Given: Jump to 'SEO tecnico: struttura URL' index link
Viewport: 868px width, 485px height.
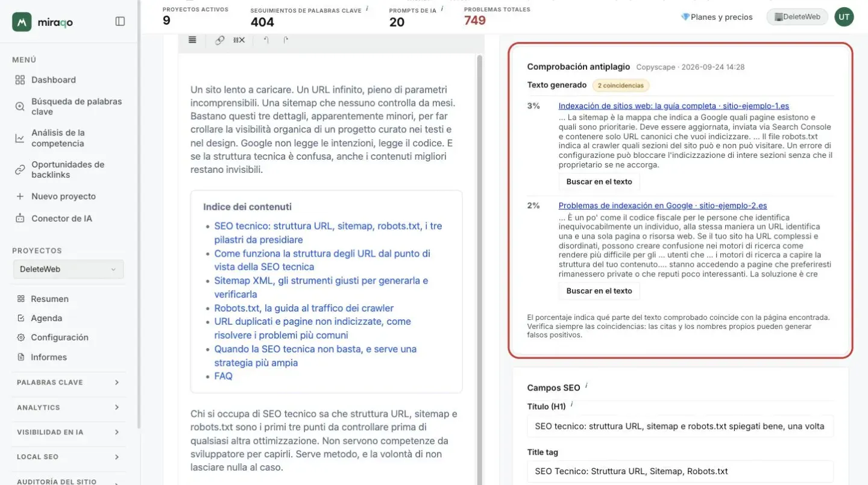Looking at the screenshot, I should (328, 233).
